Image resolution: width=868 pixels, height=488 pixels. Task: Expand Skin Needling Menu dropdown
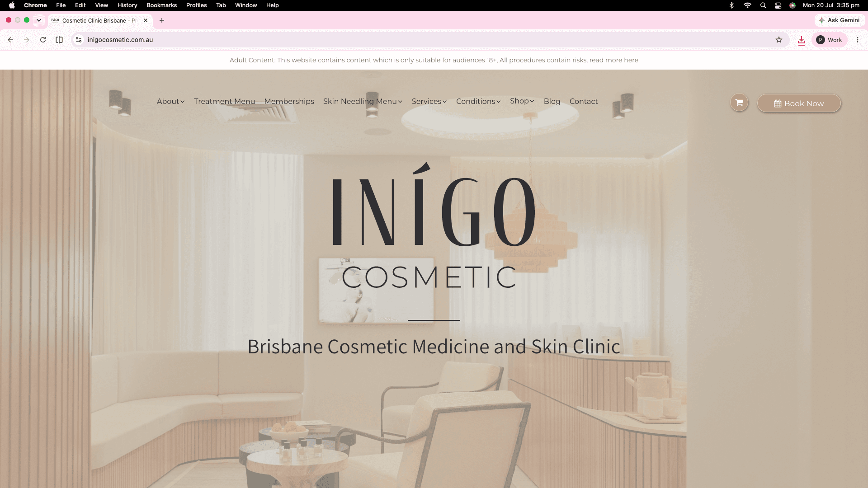[363, 101]
